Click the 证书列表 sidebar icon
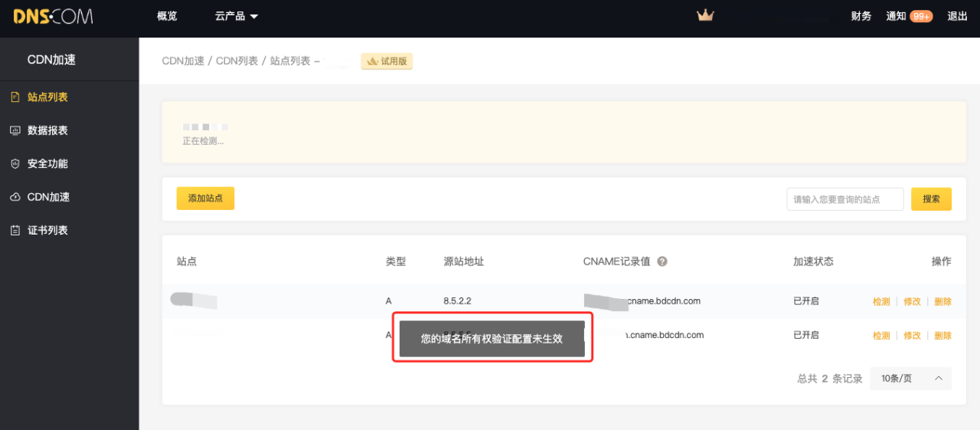This screenshot has width=980, height=430. 15,231
